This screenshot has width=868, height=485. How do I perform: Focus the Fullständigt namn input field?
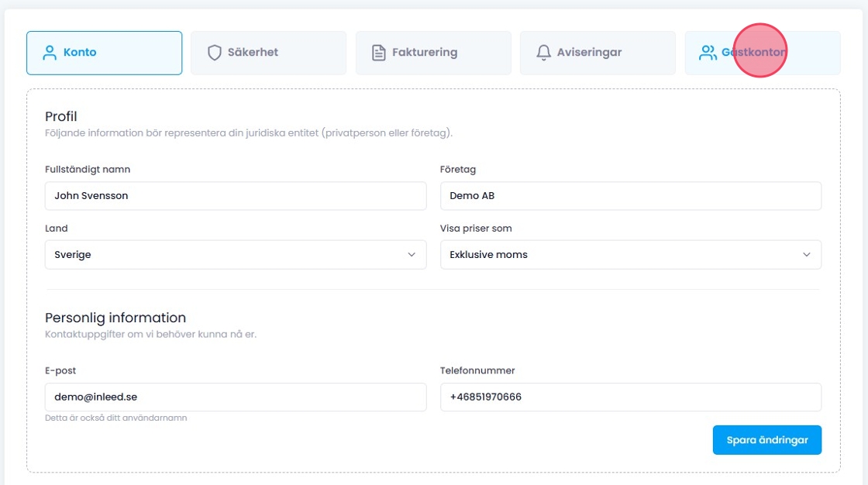[236, 196]
